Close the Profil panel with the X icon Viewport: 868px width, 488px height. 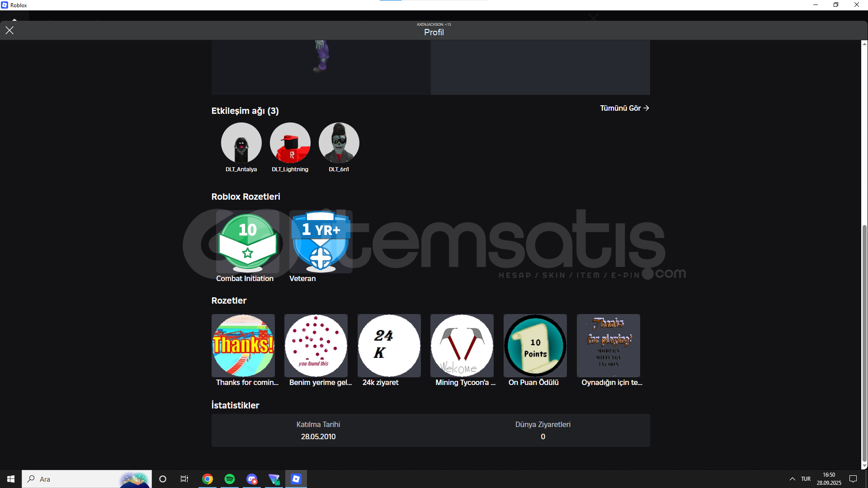[x=9, y=30]
